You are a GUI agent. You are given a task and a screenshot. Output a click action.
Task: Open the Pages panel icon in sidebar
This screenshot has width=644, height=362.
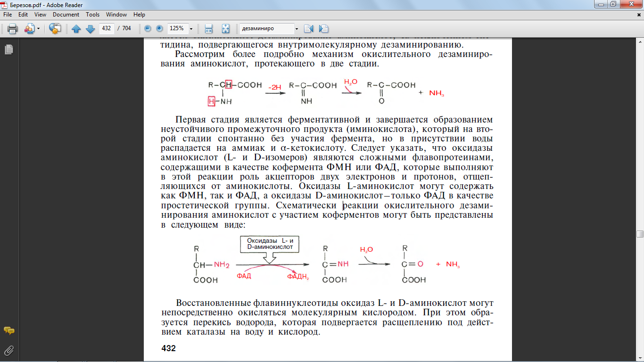pyautogui.click(x=9, y=49)
